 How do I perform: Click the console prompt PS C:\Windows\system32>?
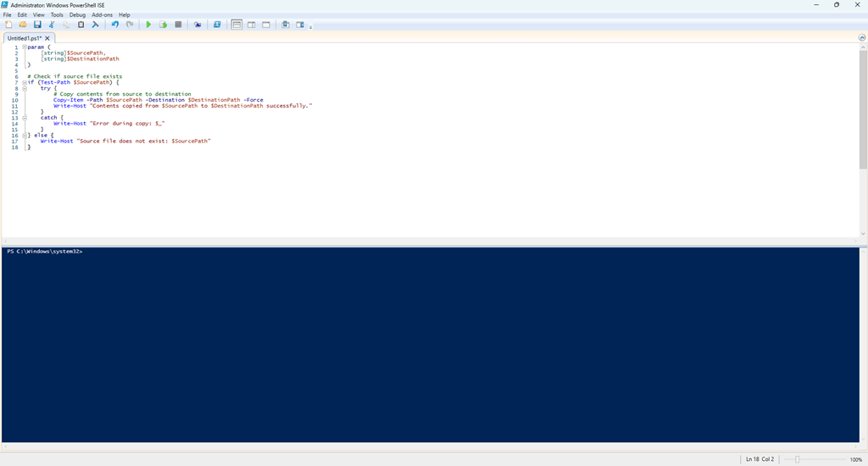(45, 252)
